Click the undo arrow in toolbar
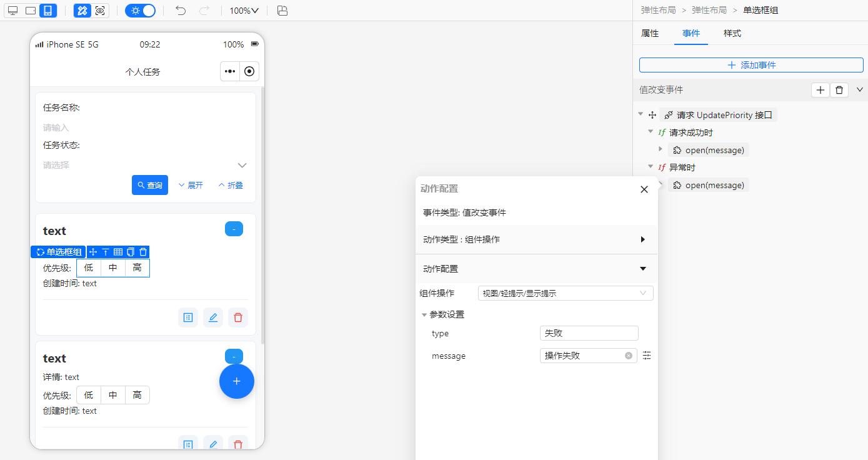Screen dimensions: 868x460 [181, 11]
